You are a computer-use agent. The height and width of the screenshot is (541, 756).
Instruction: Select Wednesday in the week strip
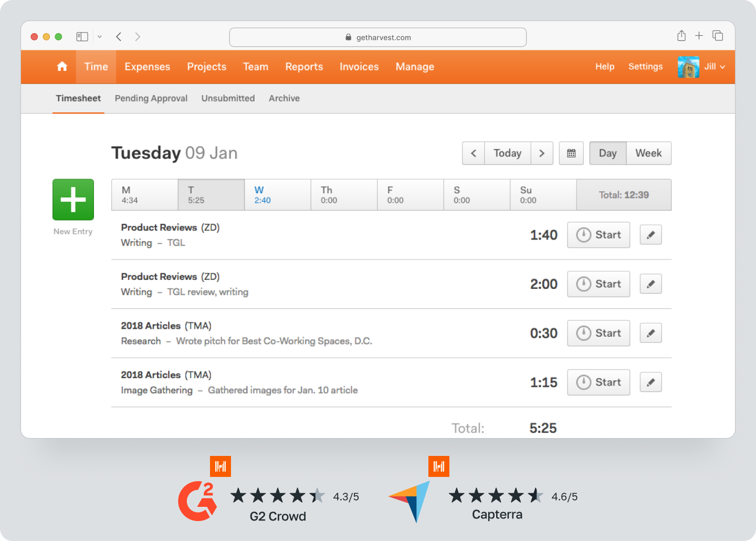point(277,195)
